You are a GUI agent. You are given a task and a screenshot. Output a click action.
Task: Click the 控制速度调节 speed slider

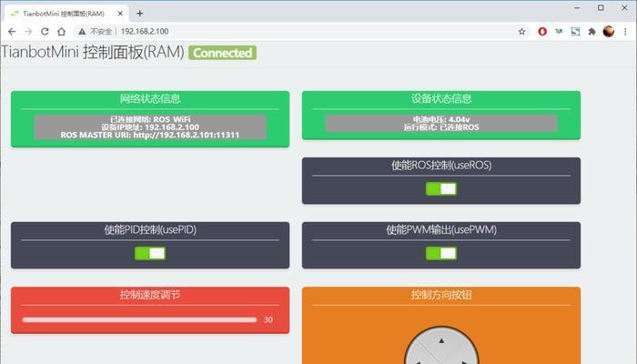pyautogui.click(x=139, y=319)
